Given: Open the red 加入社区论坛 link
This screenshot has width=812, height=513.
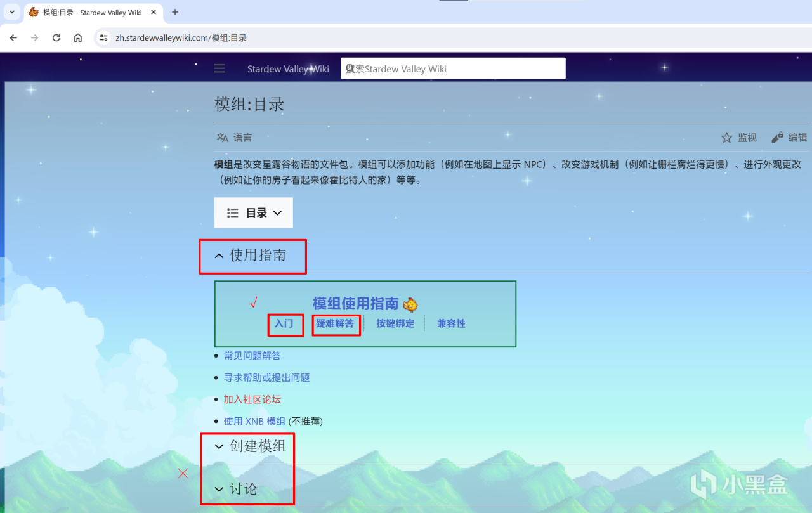Looking at the screenshot, I should [x=252, y=399].
